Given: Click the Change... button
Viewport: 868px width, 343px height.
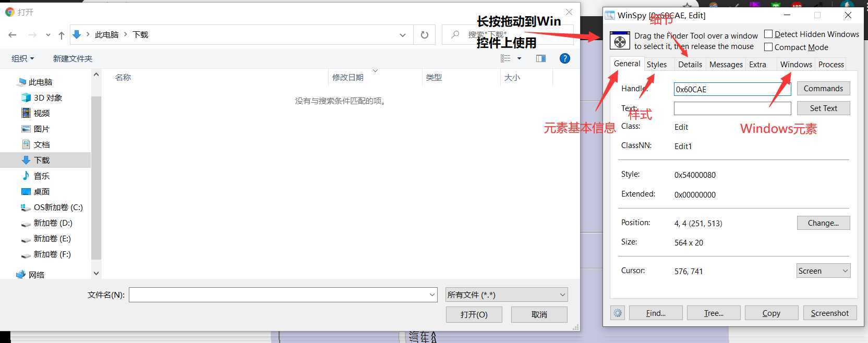Looking at the screenshot, I should pos(823,223).
